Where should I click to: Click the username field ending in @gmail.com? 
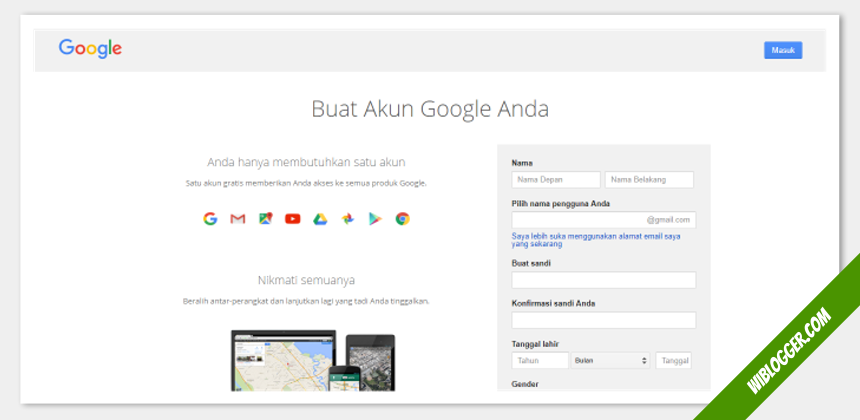(604, 220)
